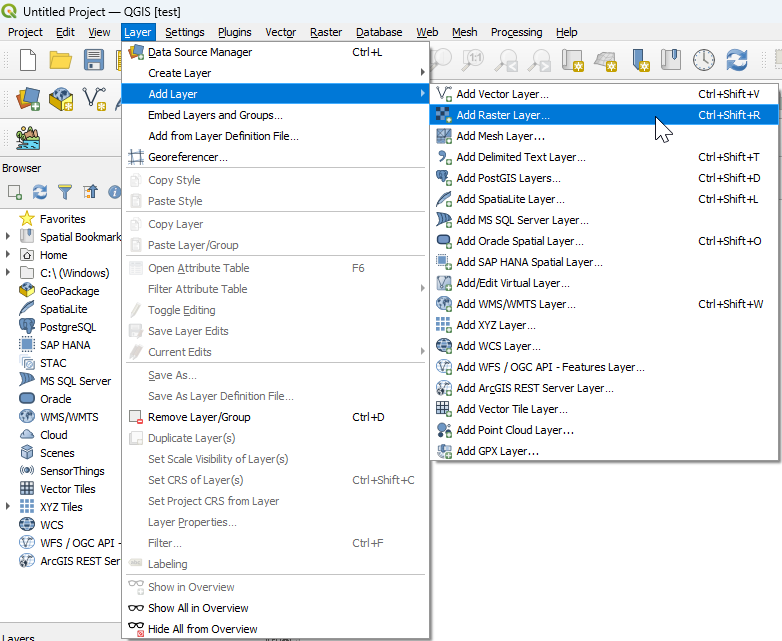Refresh the Browser panel

tap(40, 191)
